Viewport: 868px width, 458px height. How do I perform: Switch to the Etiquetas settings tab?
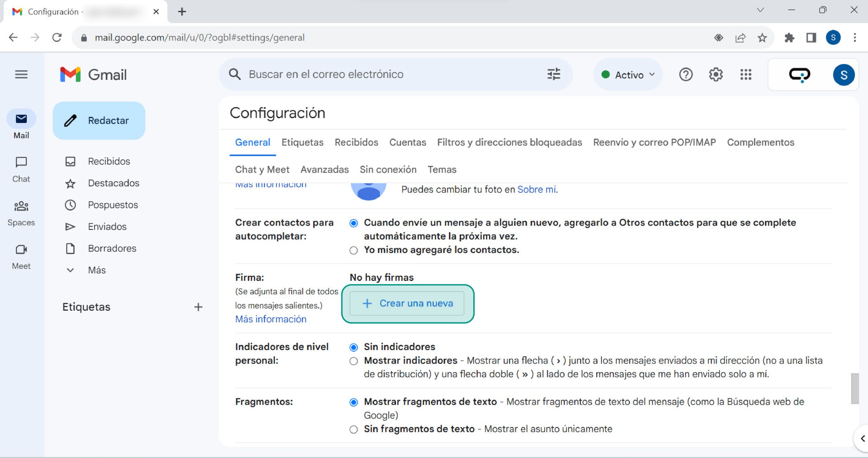(302, 142)
